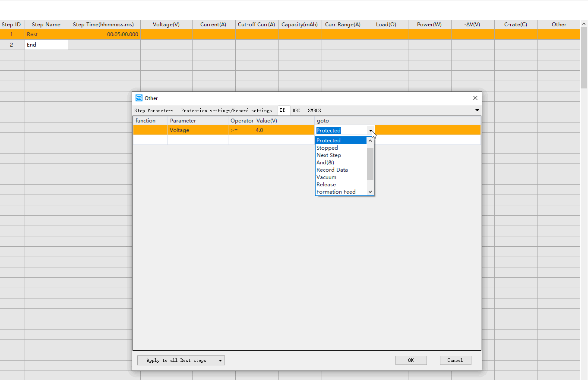Open Protection settings/Record settings tab

(x=226, y=111)
